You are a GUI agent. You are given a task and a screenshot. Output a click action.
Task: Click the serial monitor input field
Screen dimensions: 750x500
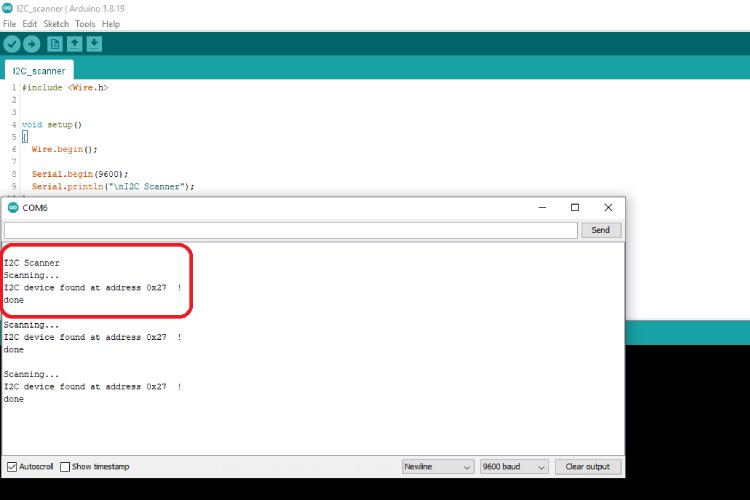291,230
